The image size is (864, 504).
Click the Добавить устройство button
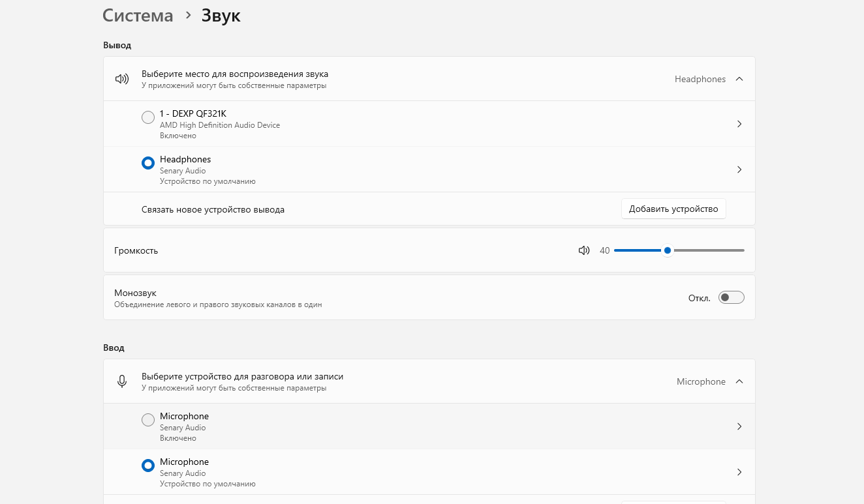click(x=673, y=209)
